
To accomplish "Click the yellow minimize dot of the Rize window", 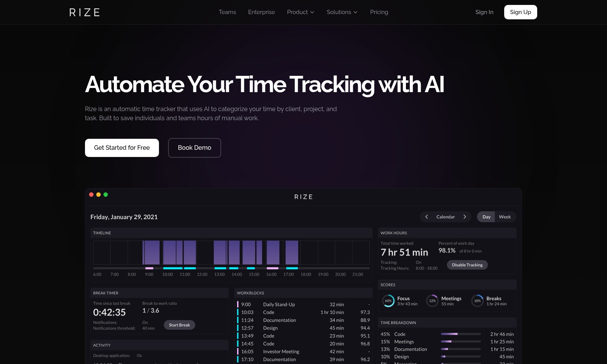I will (x=99, y=195).
